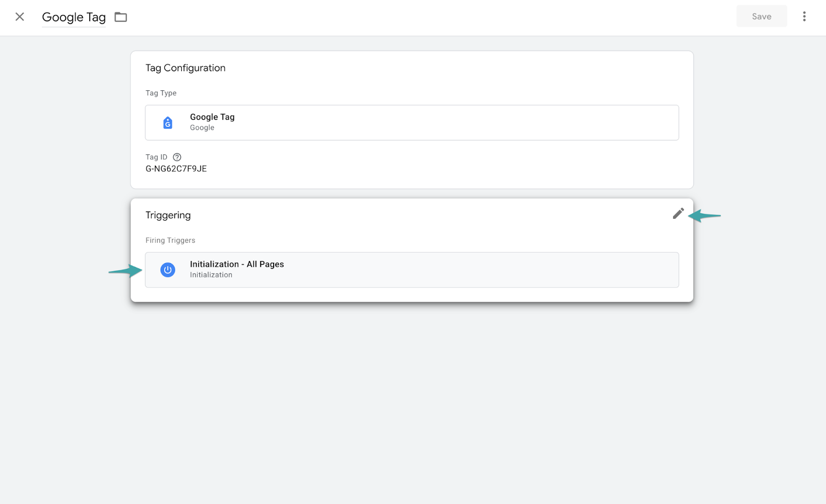Image resolution: width=826 pixels, height=504 pixels.
Task: Click the teal arrow pointing to pencil icon
Action: [705, 216]
